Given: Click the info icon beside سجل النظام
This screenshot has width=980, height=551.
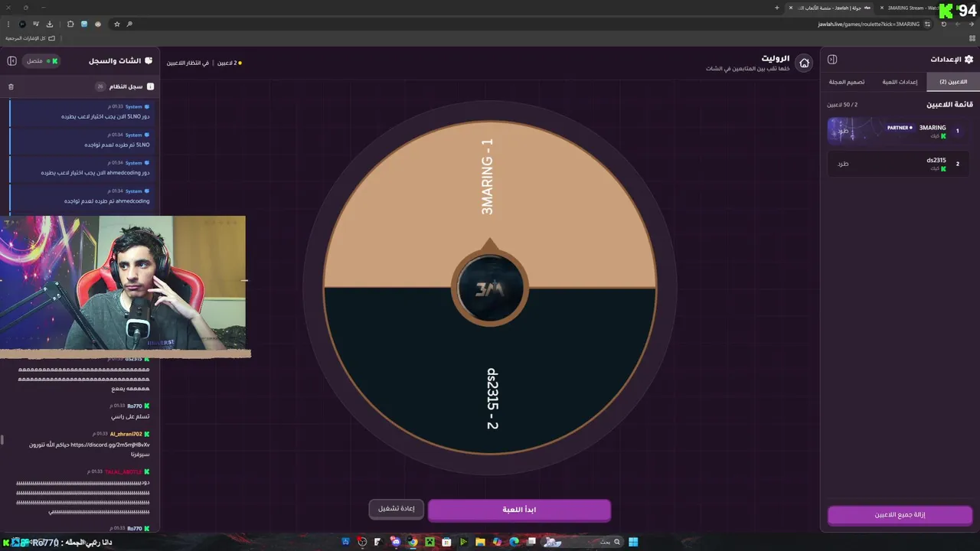Looking at the screenshot, I should (x=150, y=86).
